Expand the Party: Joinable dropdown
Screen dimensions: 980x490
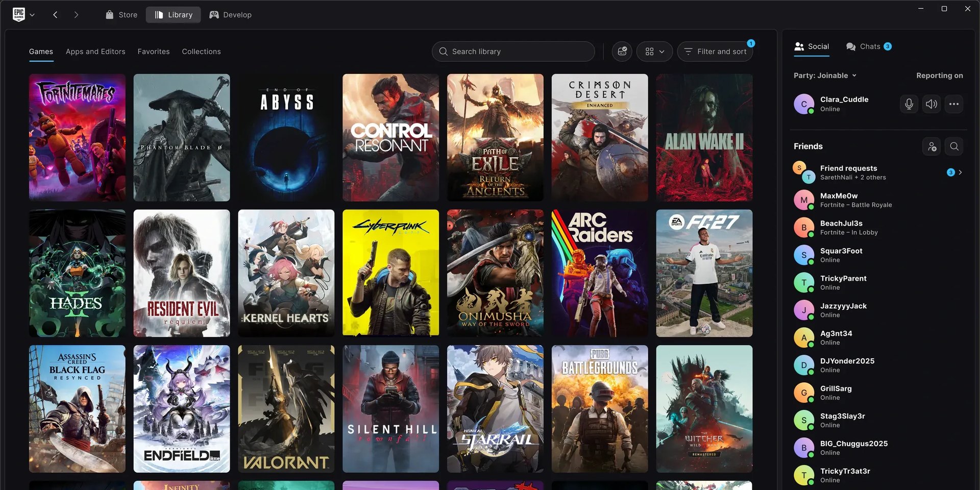pyautogui.click(x=825, y=76)
